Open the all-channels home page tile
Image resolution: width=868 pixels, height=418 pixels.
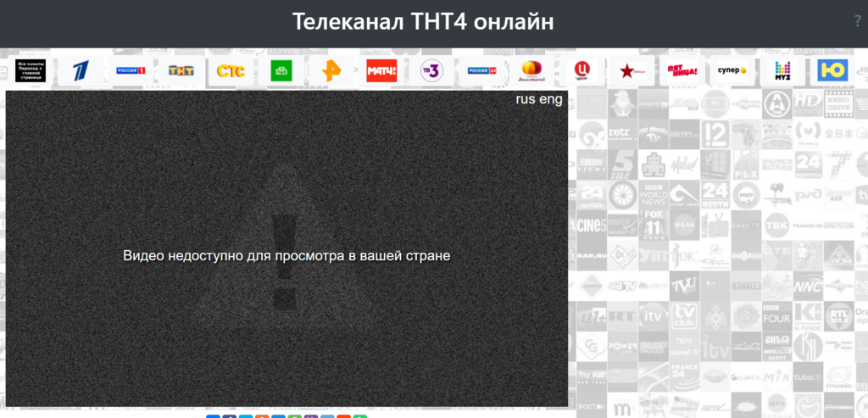click(31, 71)
